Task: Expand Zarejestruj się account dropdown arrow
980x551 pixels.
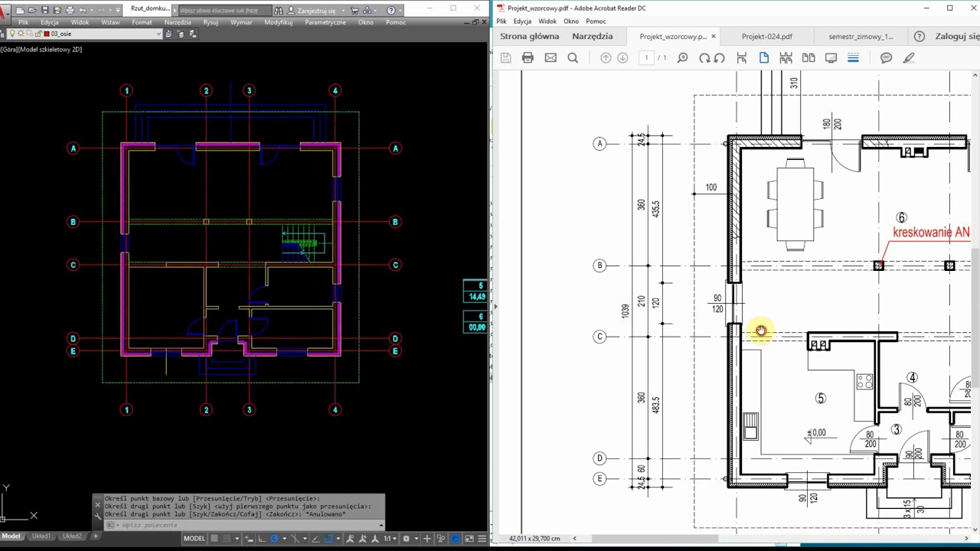Action: click(x=343, y=11)
